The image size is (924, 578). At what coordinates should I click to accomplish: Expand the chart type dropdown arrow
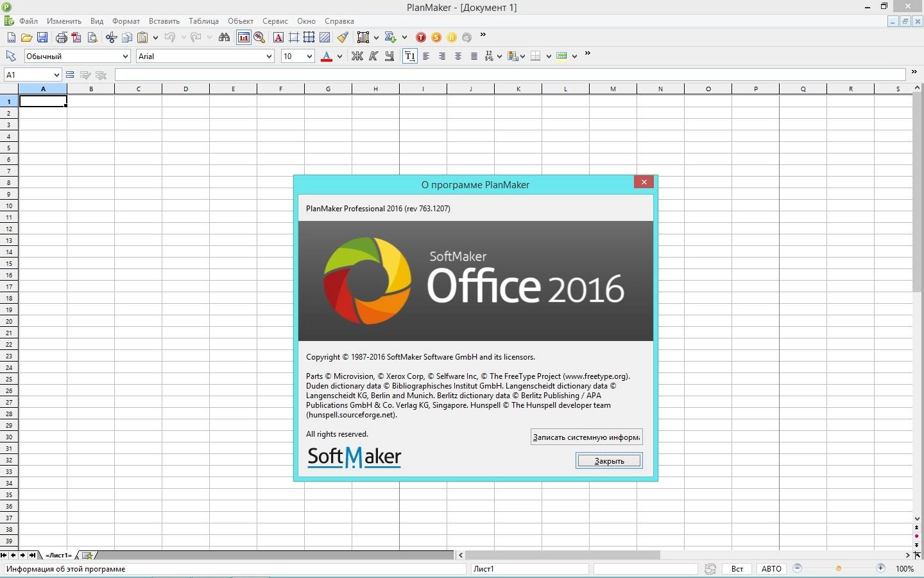coord(376,37)
